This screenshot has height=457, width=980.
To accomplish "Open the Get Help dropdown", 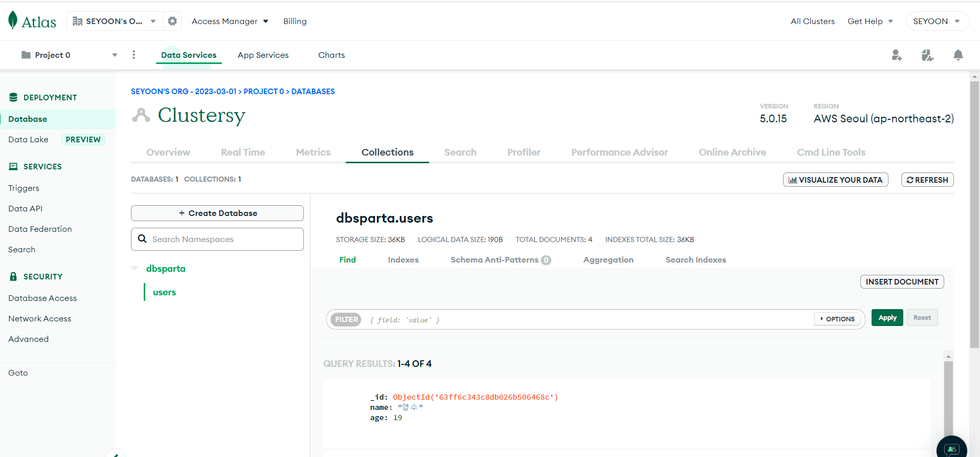I will click(x=871, y=21).
